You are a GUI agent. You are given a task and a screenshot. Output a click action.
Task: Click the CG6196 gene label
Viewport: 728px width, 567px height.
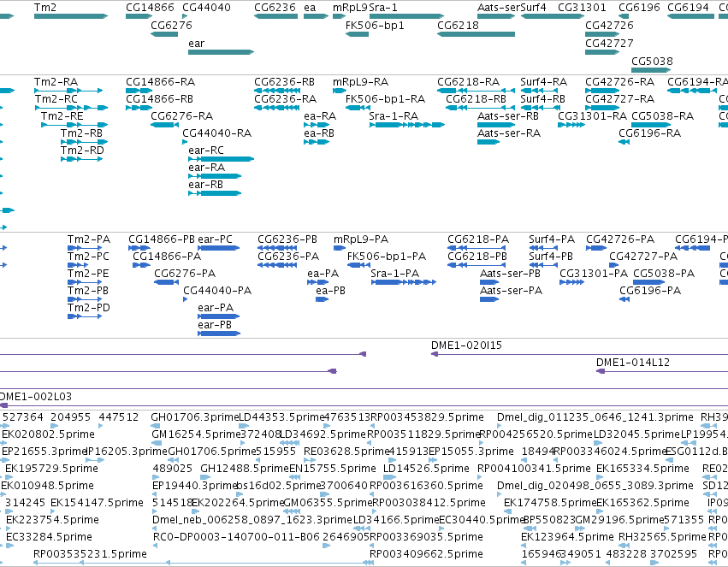point(639,8)
